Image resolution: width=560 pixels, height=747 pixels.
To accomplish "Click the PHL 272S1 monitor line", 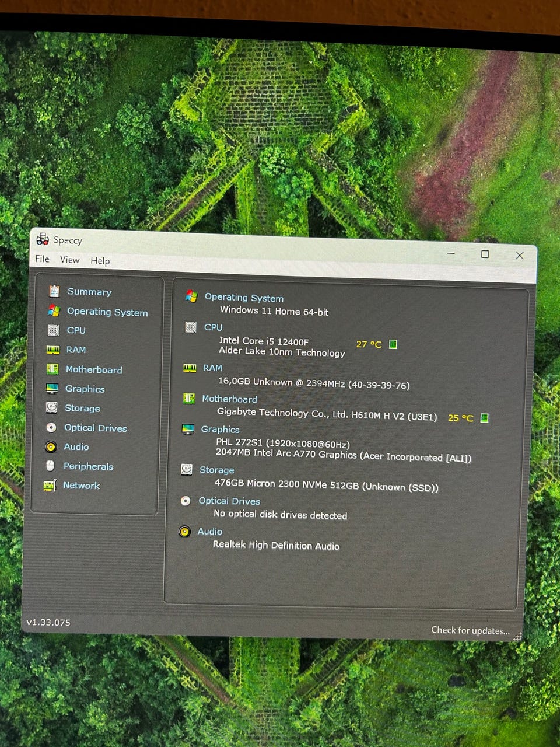I will (283, 444).
